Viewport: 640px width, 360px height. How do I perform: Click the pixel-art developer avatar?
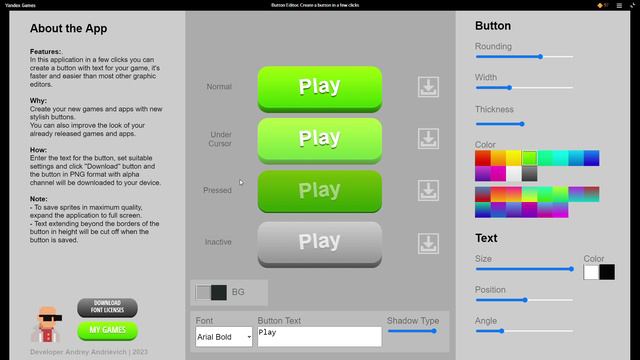pyautogui.click(x=47, y=324)
